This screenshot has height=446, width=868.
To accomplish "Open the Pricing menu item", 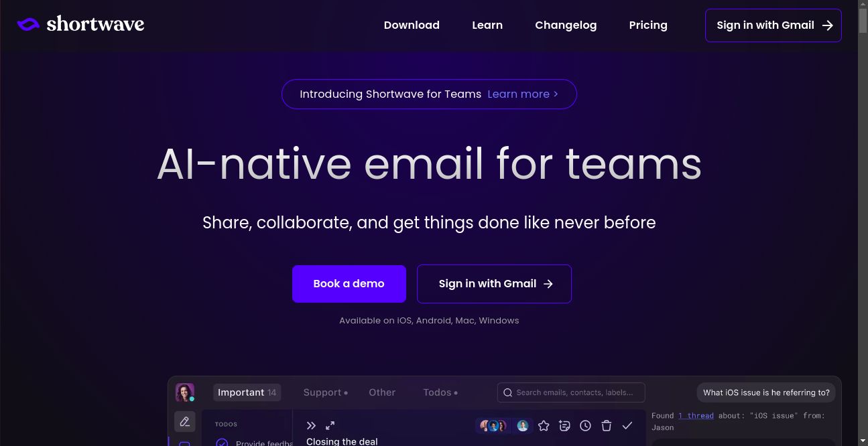I will [x=647, y=25].
